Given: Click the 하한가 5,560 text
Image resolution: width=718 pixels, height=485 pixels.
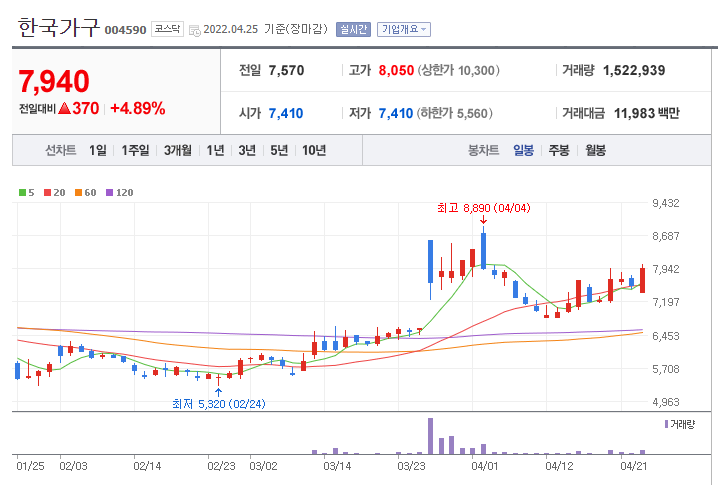Looking at the screenshot, I should [x=455, y=113].
